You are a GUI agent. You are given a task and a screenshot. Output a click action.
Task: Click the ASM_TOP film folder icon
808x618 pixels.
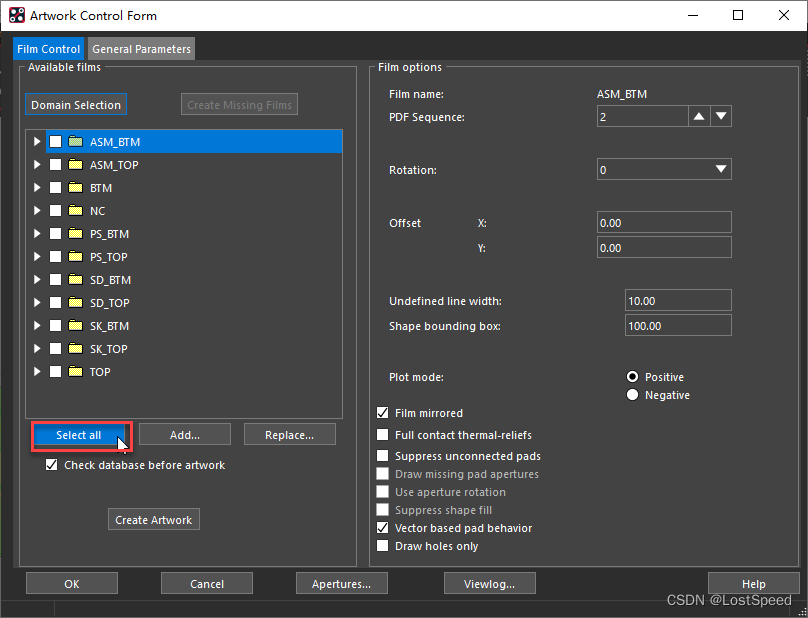(75, 165)
